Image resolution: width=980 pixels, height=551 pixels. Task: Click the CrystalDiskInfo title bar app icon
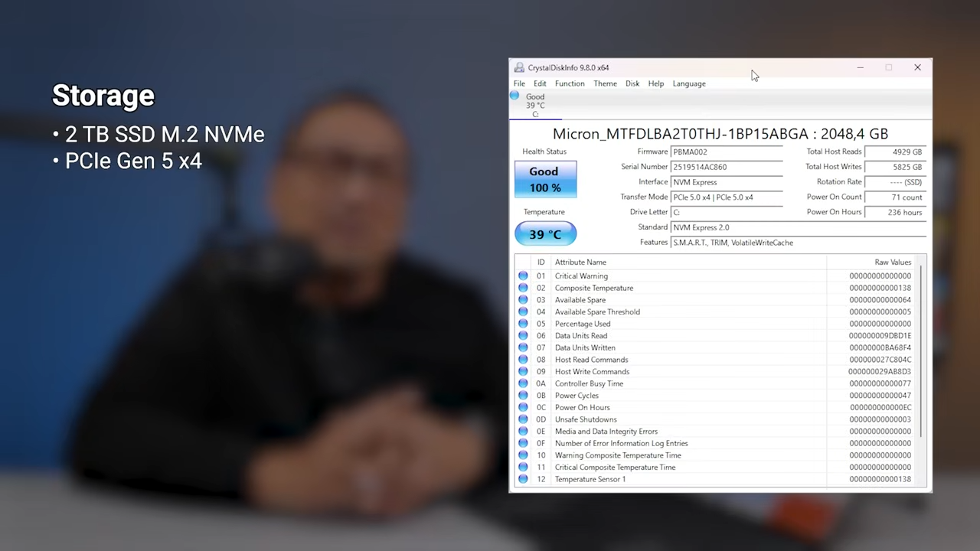point(520,67)
